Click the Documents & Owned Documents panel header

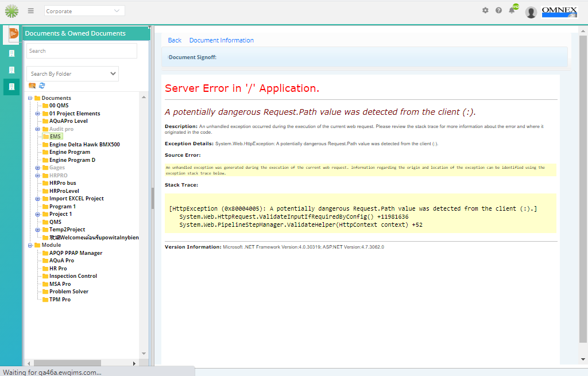point(86,33)
